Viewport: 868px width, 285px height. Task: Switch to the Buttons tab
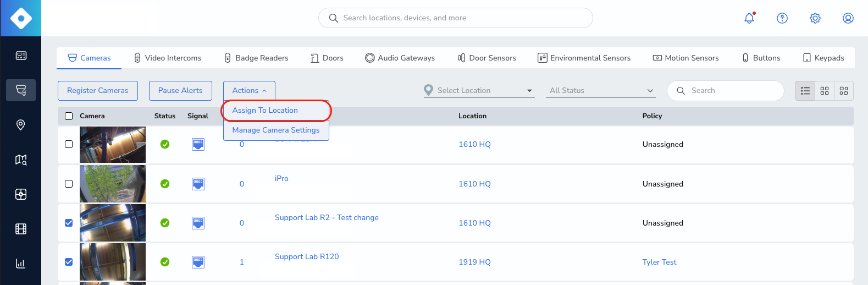point(761,58)
